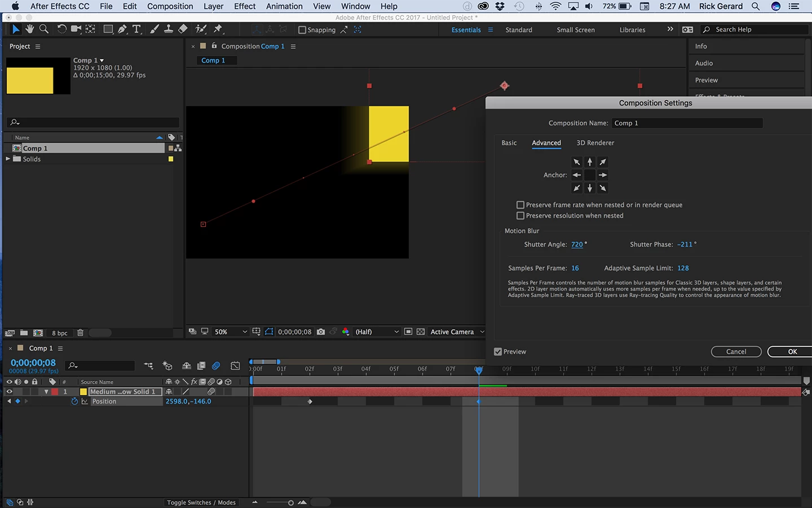Open the Composition panel menu
812x508 pixels.
pyautogui.click(x=293, y=46)
